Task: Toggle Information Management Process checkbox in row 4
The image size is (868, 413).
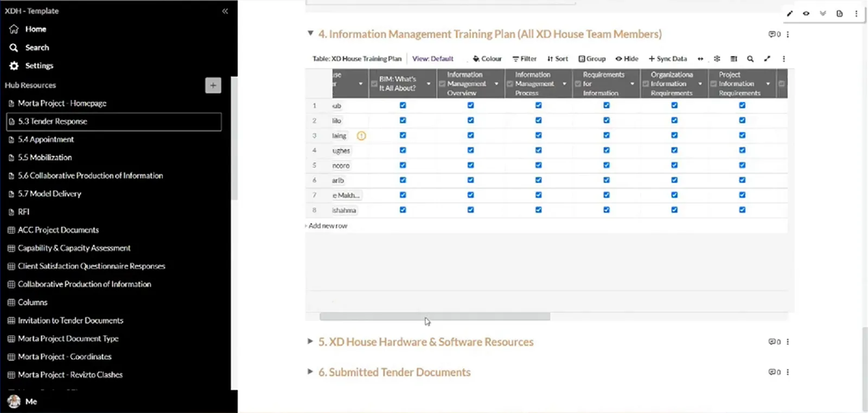Action: [x=538, y=150]
